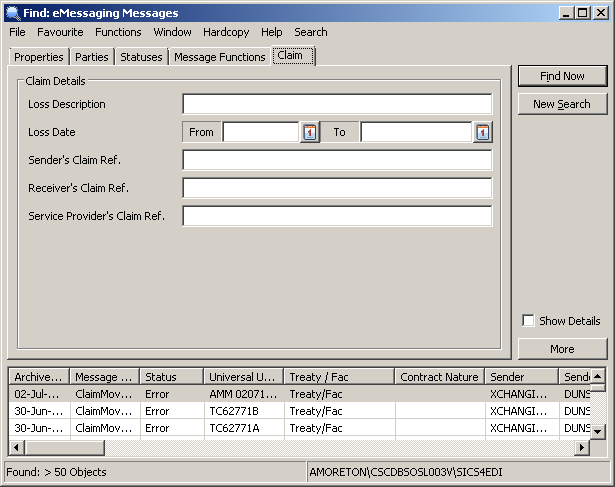Open the Help menu
The width and height of the screenshot is (615, 487).
coord(271,32)
